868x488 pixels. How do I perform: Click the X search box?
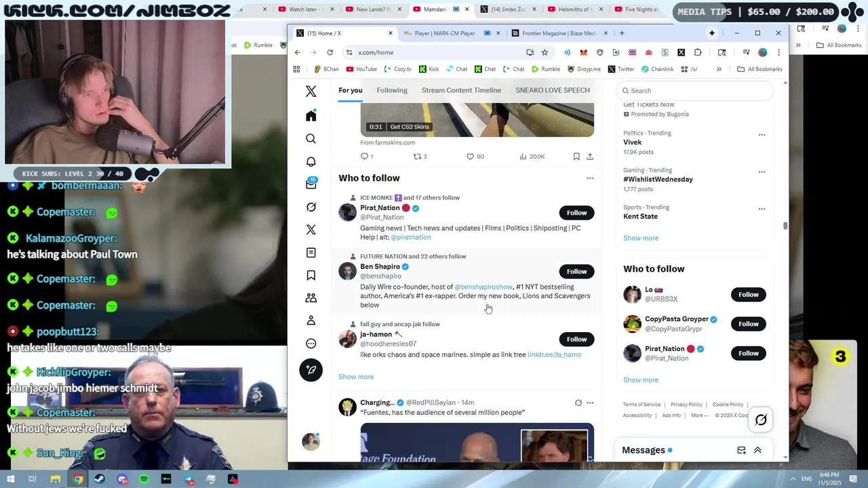694,91
